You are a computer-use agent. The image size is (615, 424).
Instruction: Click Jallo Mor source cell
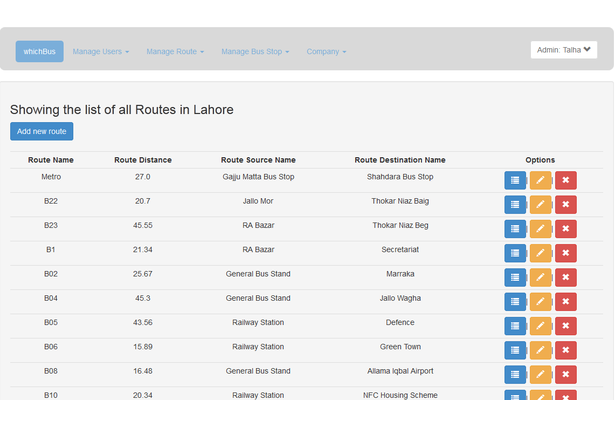click(x=258, y=201)
